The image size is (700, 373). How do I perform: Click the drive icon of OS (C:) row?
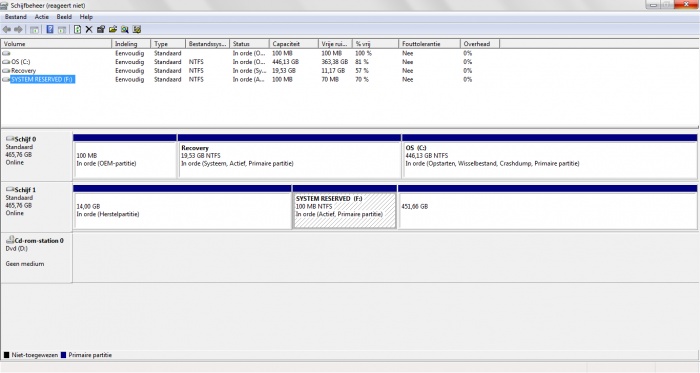coord(6,62)
